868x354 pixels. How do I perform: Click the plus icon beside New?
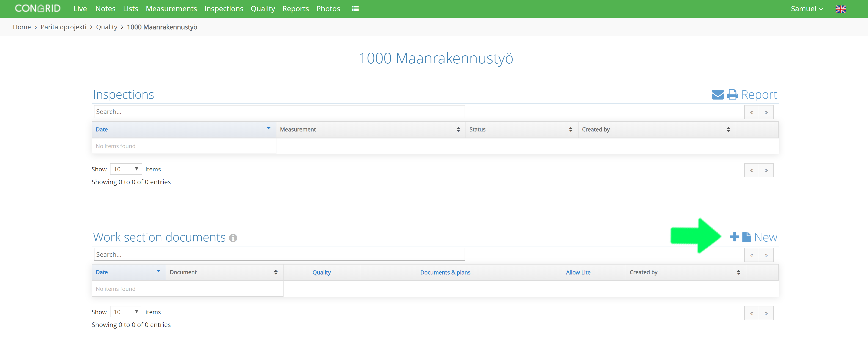[x=734, y=237]
